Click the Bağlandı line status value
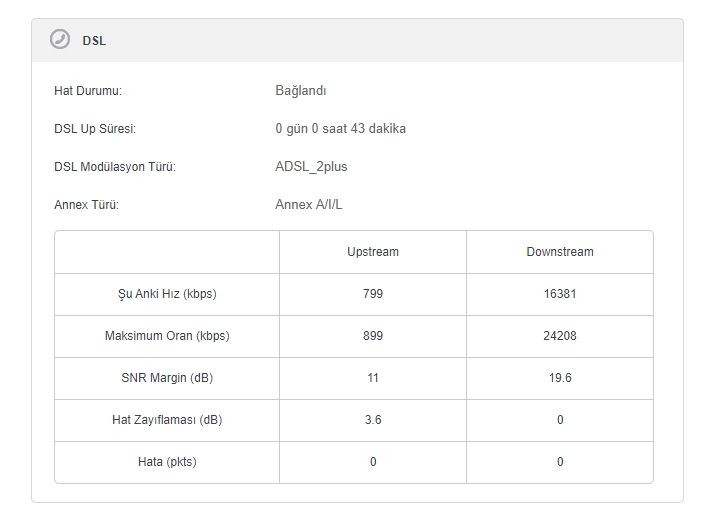The height and width of the screenshot is (513, 722). pyautogui.click(x=301, y=91)
